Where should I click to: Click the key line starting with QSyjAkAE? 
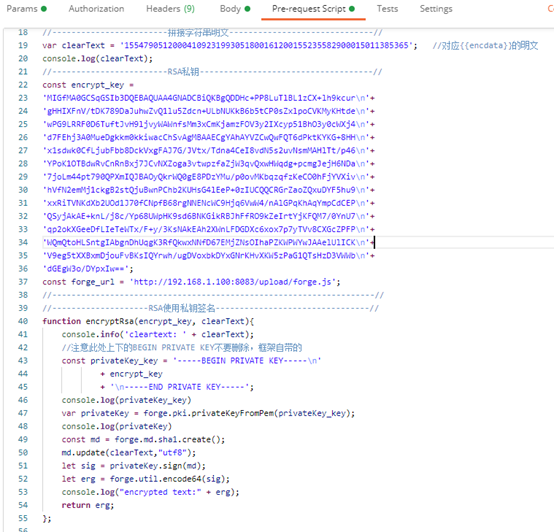(208, 216)
